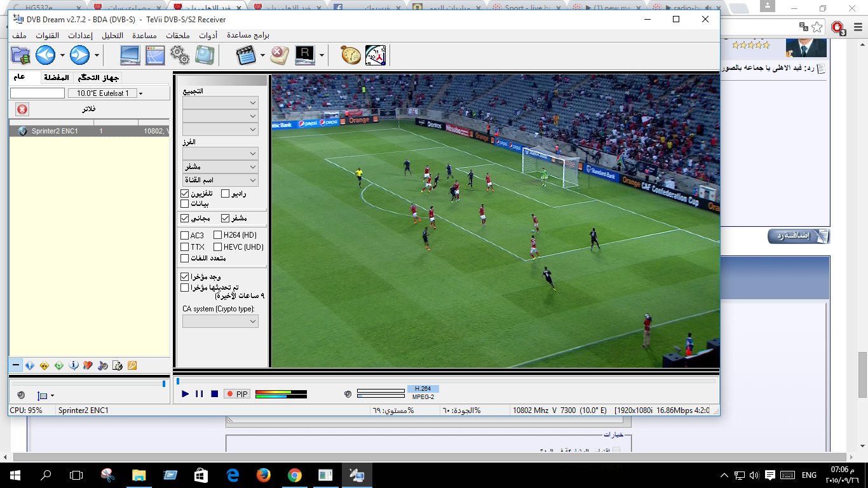Select the Sprinter2 ENC1 channel row
The height and width of the screenshot is (488, 868).
90,131
